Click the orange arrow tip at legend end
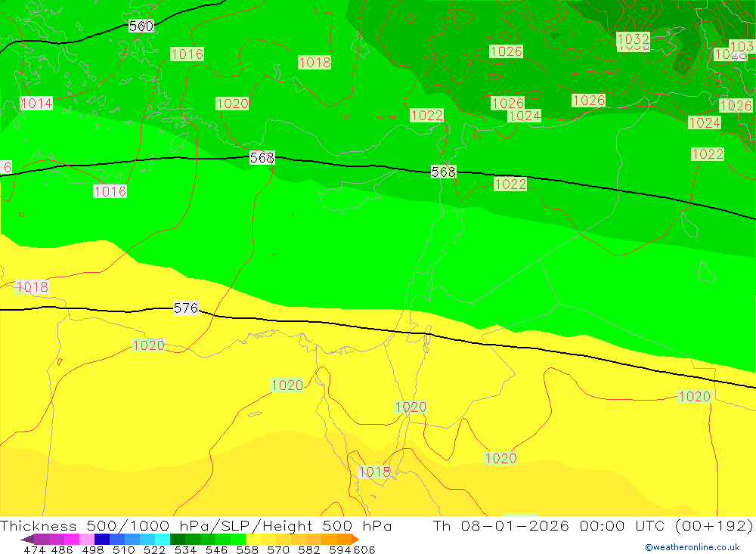Viewport: 756px width, 554px height. [355, 539]
